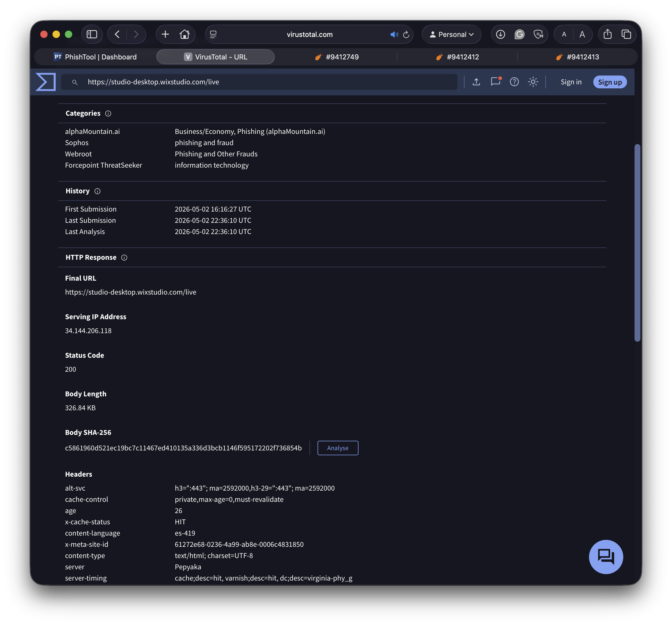Select the Body SHA-256 hash value

[183, 448]
